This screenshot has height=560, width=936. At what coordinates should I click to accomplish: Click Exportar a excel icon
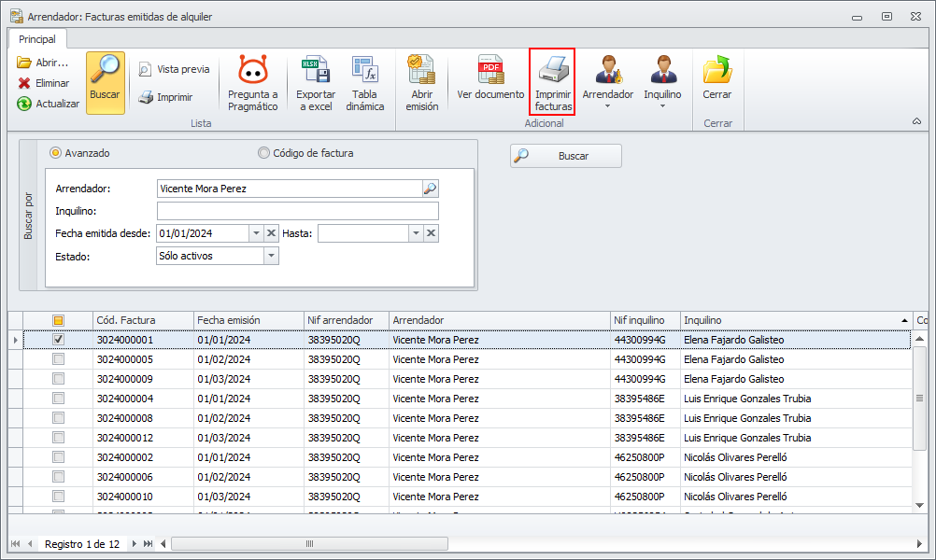pyautogui.click(x=315, y=71)
